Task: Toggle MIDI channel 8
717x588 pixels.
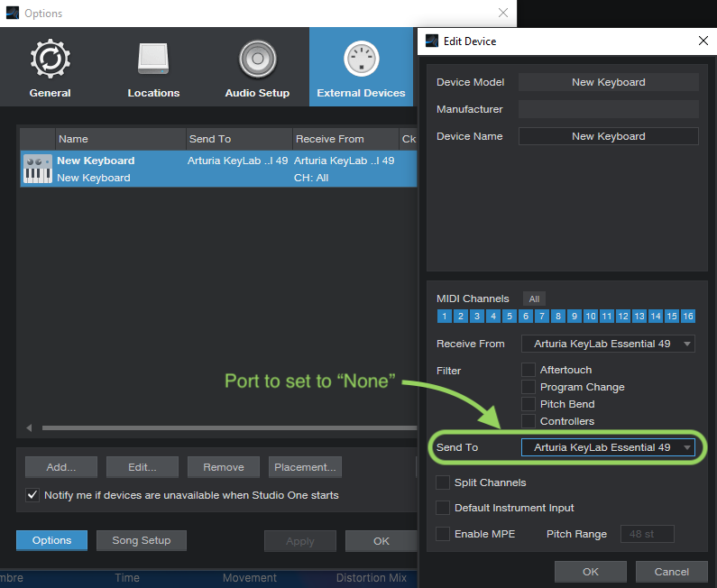Action: click(x=558, y=317)
